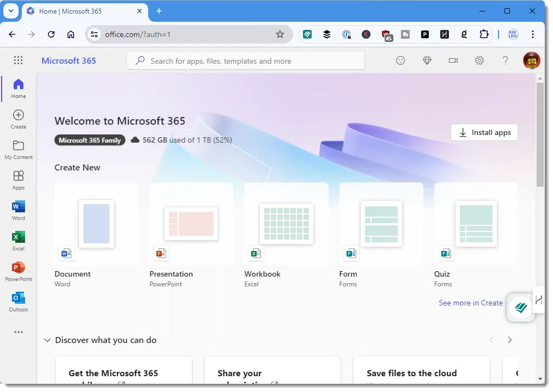Open Chrome's three-dot menu
The image size is (553, 392).
tap(532, 34)
